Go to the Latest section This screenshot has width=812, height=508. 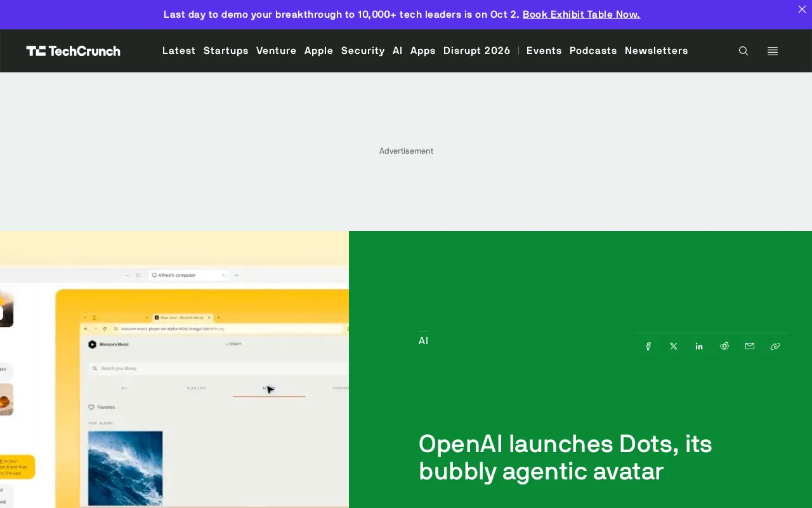click(x=179, y=51)
